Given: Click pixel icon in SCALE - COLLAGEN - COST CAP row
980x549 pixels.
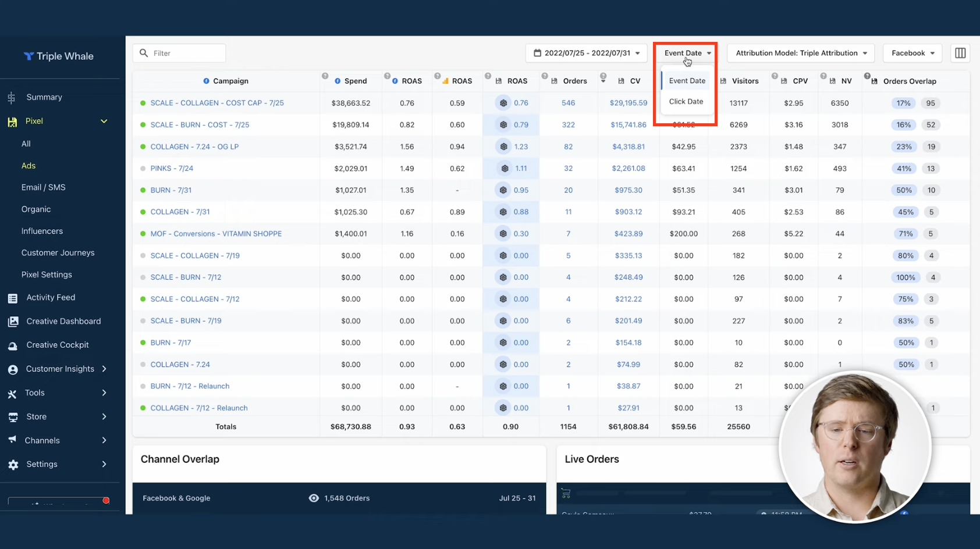Looking at the screenshot, I should (x=503, y=103).
